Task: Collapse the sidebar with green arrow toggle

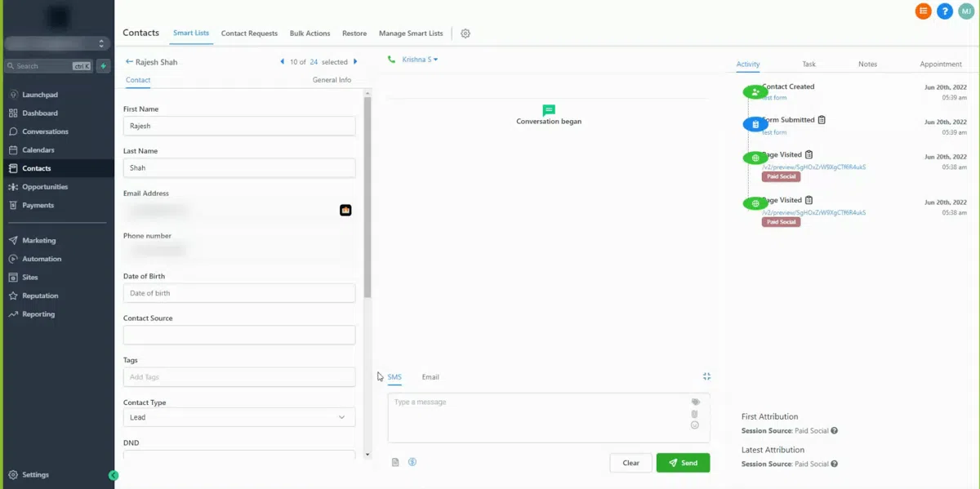Action: [x=114, y=475]
